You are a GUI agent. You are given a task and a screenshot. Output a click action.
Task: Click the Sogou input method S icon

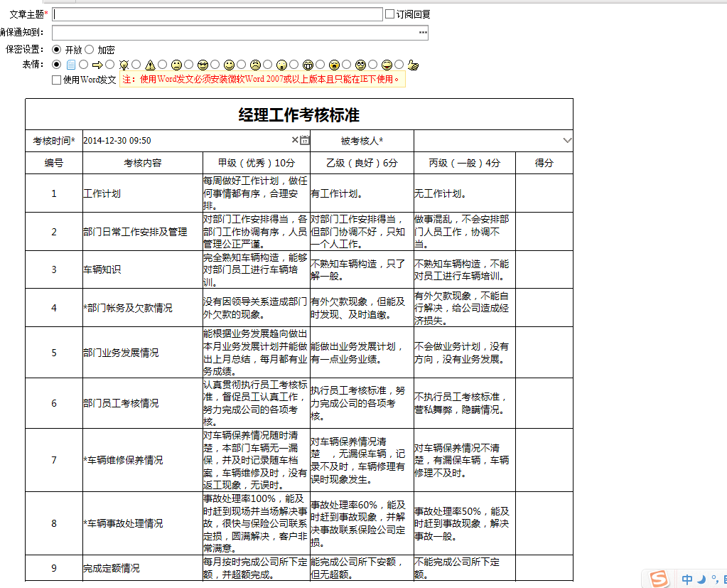coord(659,579)
